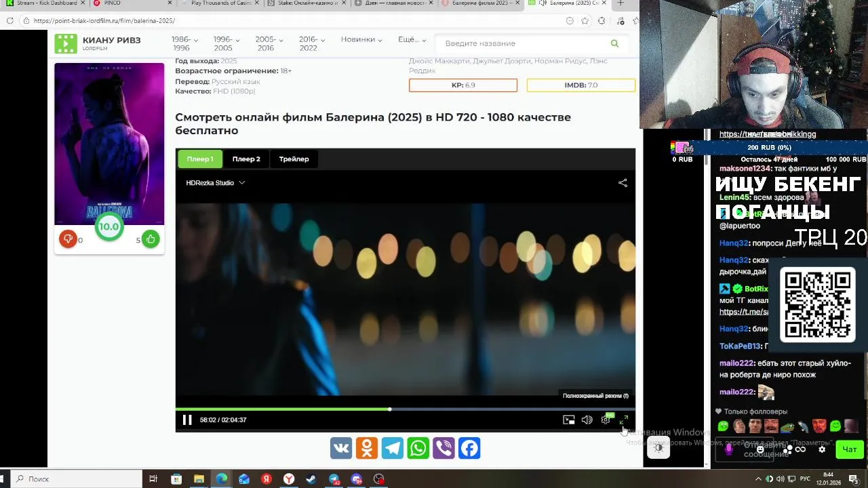Share to Facebook
The height and width of the screenshot is (488, 868).
coord(470,448)
